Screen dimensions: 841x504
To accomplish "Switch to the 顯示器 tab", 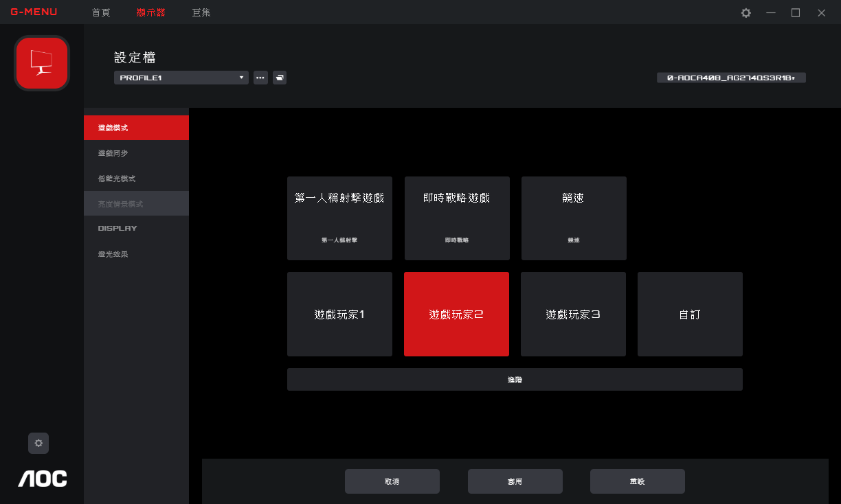I will click(x=151, y=12).
